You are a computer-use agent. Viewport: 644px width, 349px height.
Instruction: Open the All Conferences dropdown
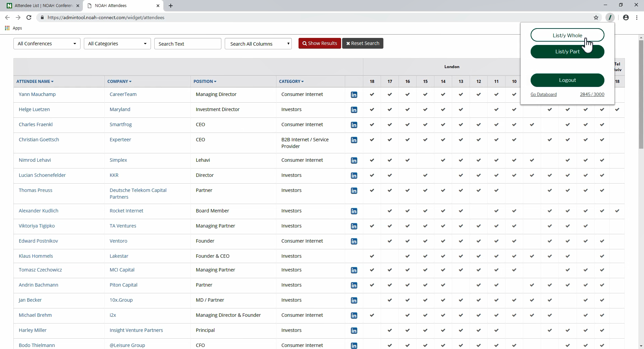(x=47, y=43)
